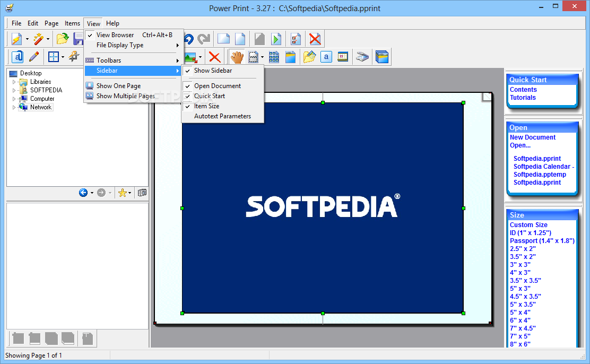The width and height of the screenshot is (590, 364).
Task: Open the File menu
Action: click(x=16, y=23)
